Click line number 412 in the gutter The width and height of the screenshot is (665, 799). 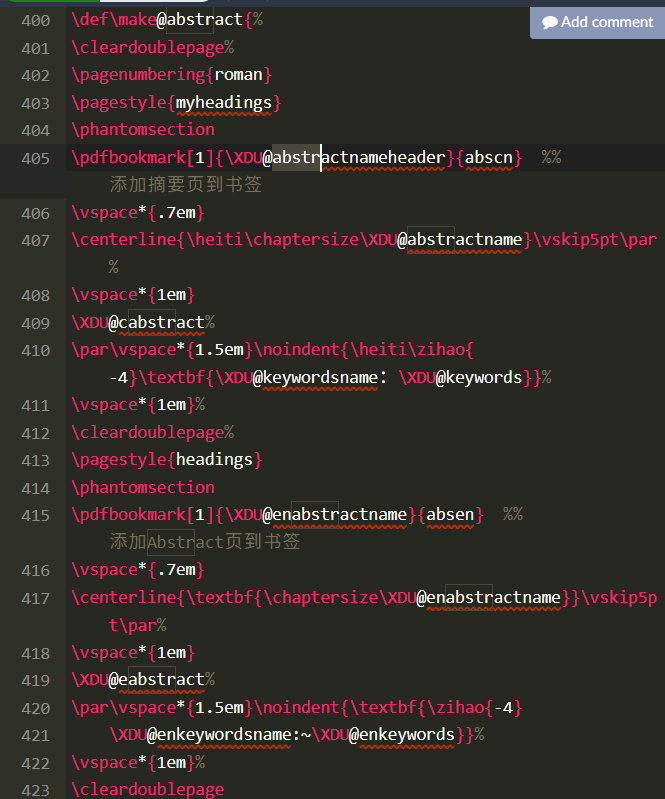click(x=35, y=432)
